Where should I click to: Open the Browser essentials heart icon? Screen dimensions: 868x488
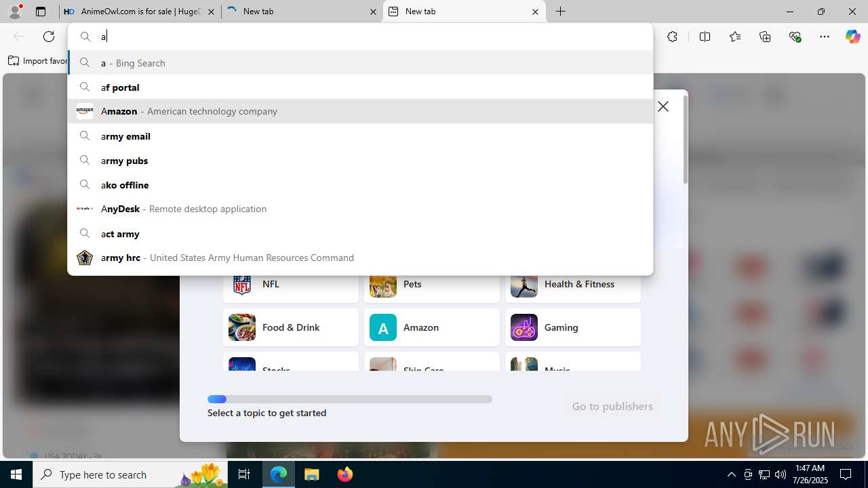tap(795, 37)
